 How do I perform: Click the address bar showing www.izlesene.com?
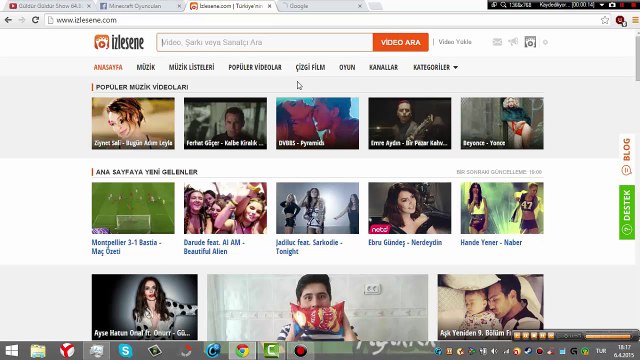click(322, 20)
